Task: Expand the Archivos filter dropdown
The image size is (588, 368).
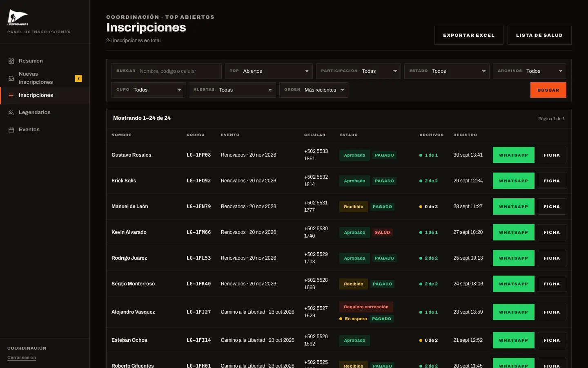Action: [530, 71]
